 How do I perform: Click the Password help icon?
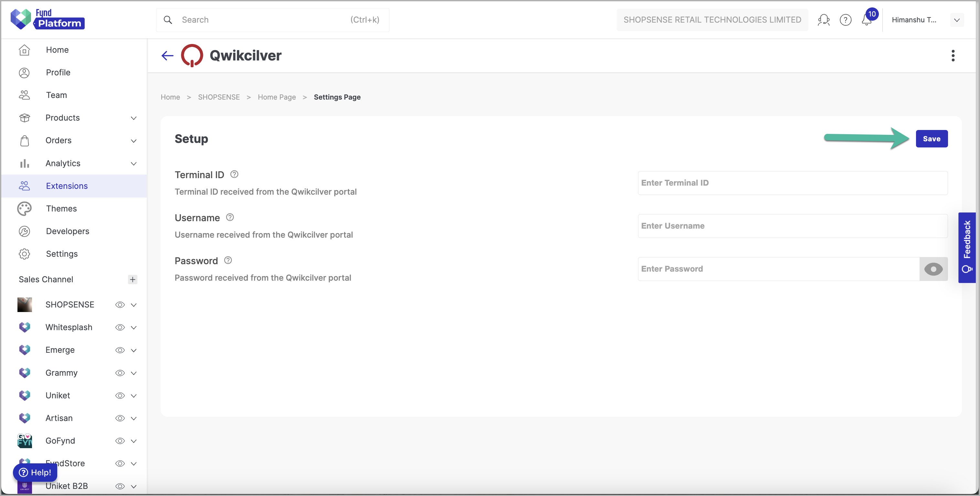pyautogui.click(x=228, y=260)
